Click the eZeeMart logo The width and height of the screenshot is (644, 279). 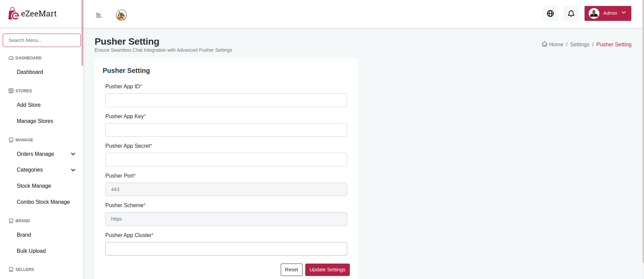[33, 14]
